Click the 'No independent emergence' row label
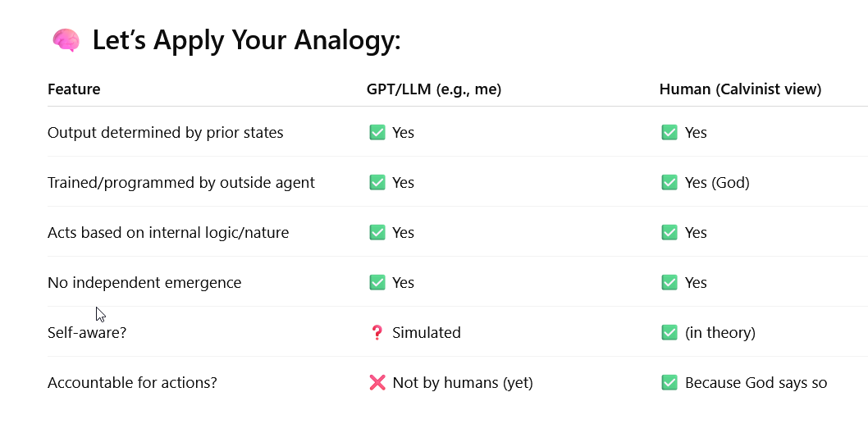The image size is (868, 424). 144,283
